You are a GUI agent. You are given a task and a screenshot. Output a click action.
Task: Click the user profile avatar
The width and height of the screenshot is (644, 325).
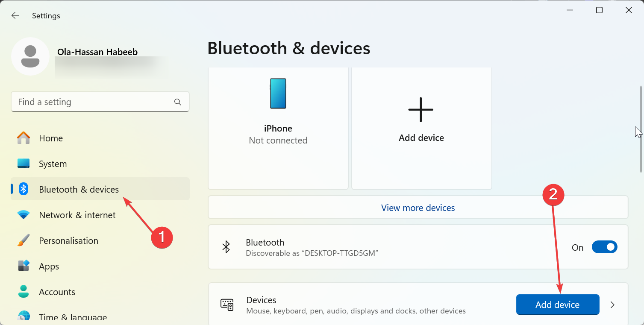pyautogui.click(x=30, y=56)
